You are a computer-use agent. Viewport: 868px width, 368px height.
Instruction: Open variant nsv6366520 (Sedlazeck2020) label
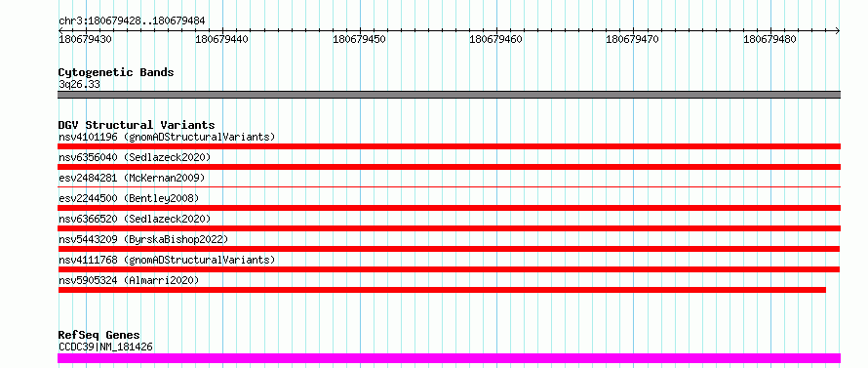pos(135,219)
